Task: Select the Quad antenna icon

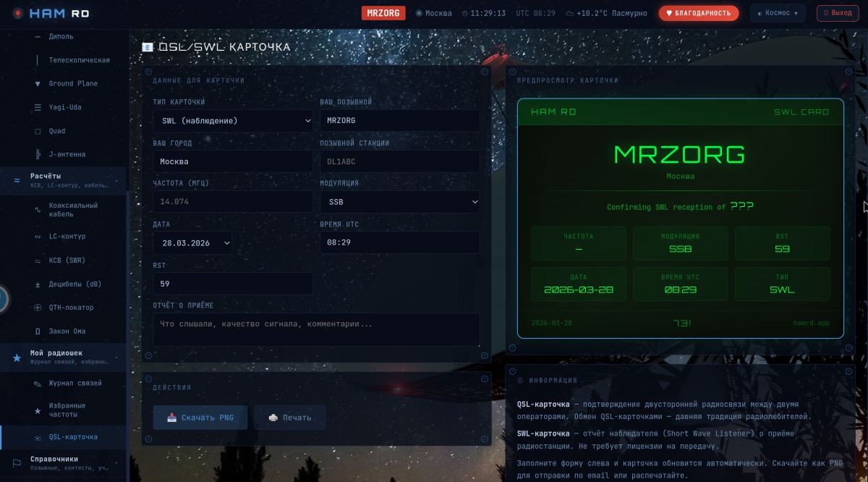Action: click(x=38, y=131)
